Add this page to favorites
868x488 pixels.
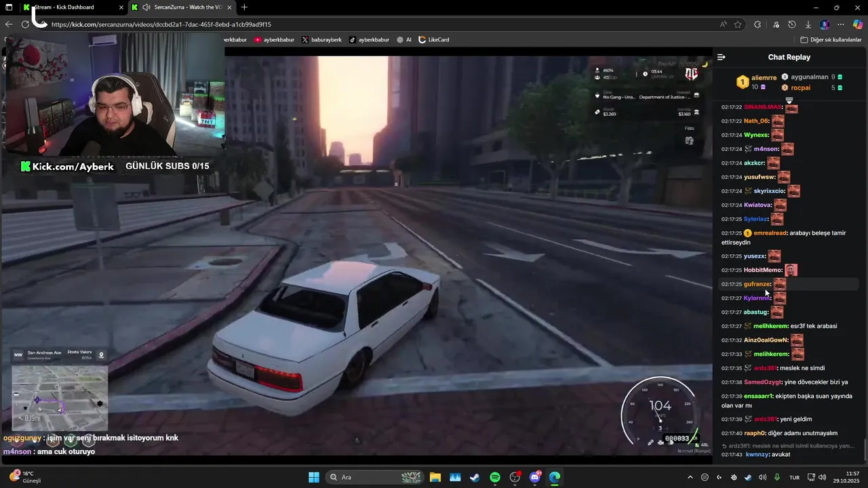[x=738, y=24]
